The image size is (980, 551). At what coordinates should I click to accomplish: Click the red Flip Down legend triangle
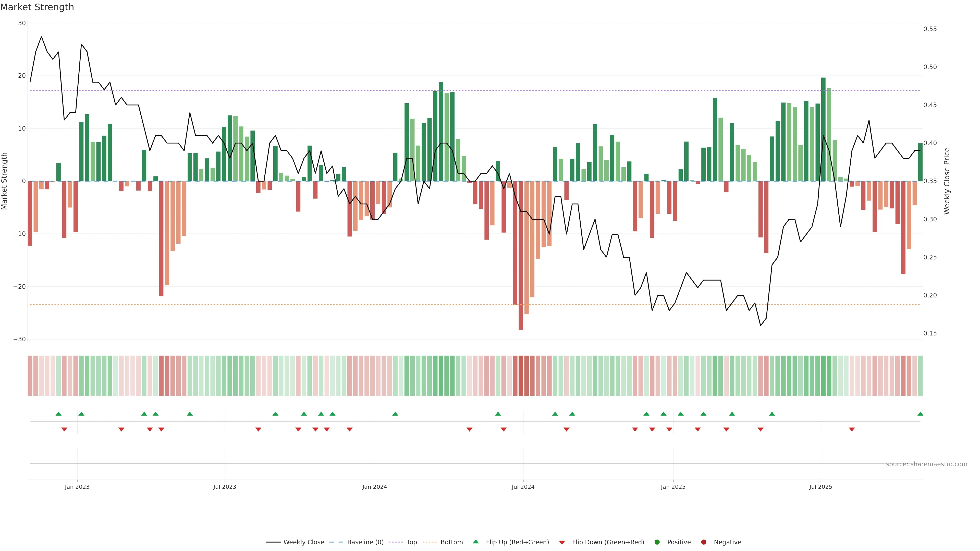[x=562, y=542]
